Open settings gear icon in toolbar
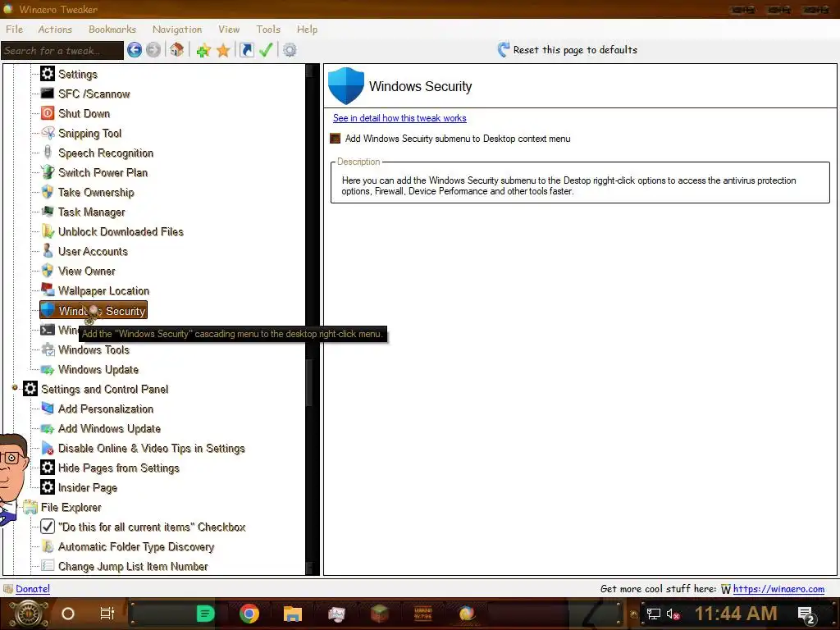Screen dimensions: 840x630 (290, 50)
